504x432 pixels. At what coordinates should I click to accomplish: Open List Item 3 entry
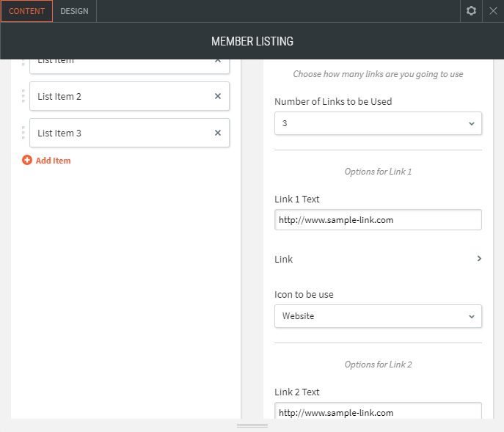[x=117, y=133]
